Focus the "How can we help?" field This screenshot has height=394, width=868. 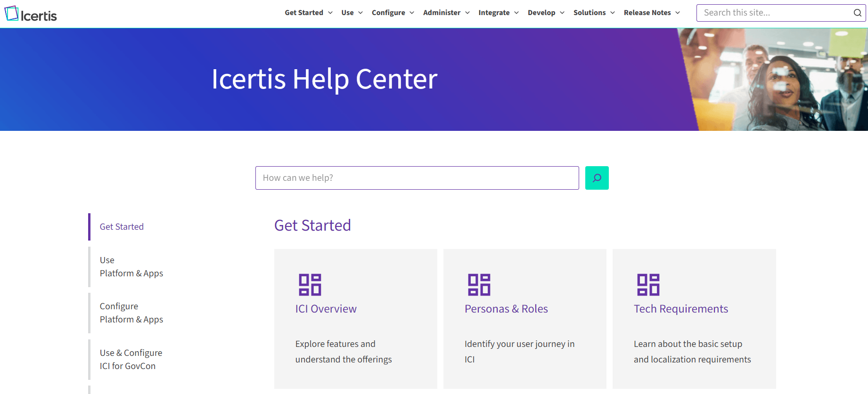click(417, 178)
